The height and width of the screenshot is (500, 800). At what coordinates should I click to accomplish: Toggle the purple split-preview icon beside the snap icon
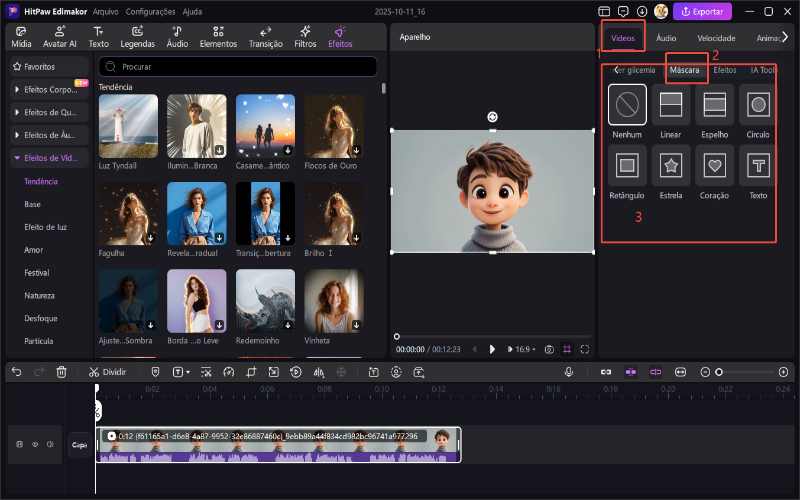(656, 372)
